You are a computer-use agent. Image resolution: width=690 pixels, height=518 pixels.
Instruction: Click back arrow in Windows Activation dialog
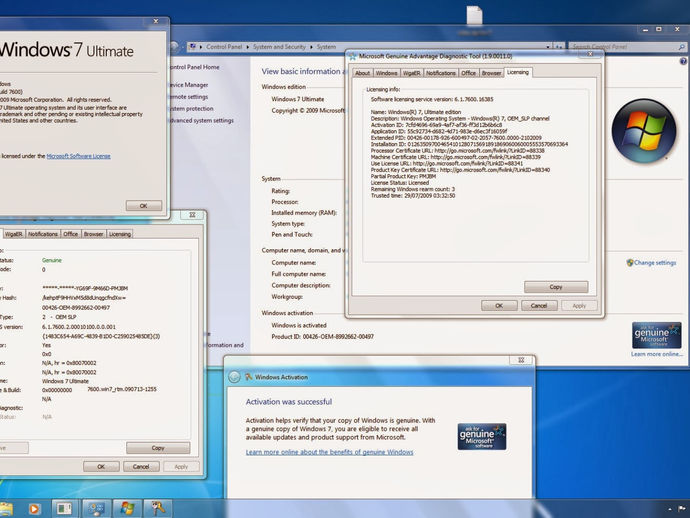(x=234, y=377)
